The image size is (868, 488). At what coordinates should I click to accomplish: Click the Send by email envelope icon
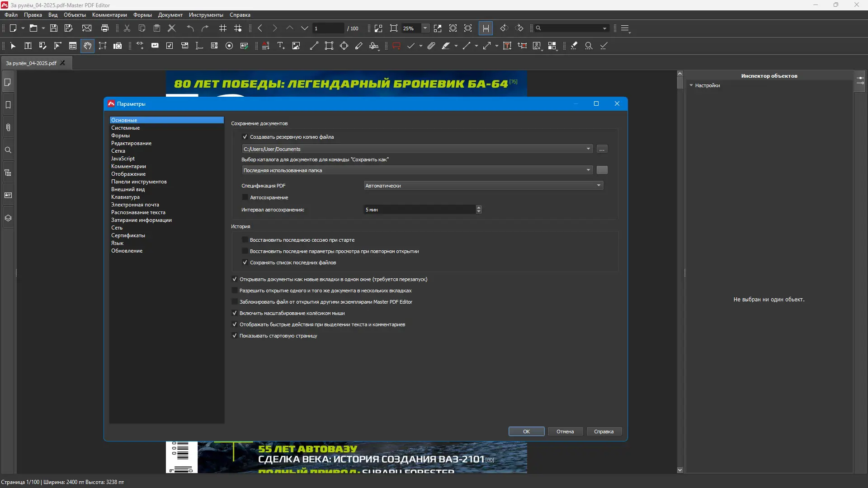pyautogui.click(x=87, y=28)
